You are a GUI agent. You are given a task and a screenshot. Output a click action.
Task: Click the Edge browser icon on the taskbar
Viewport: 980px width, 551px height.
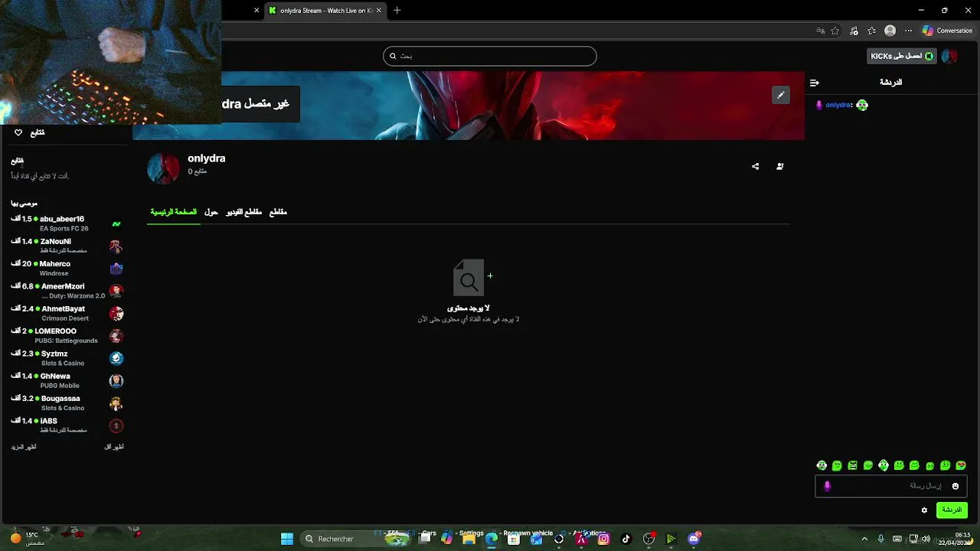pos(492,539)
